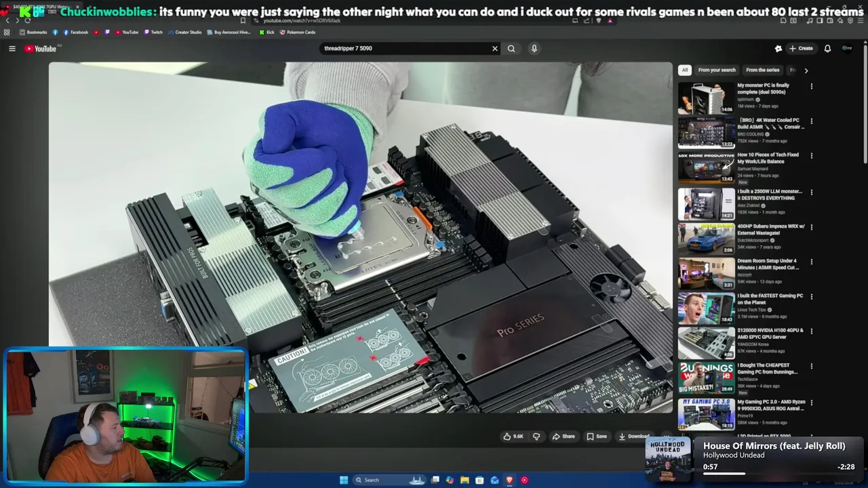Dislike the video with thumbs down
Screen dimensions: 868x488
pos(536,436)
